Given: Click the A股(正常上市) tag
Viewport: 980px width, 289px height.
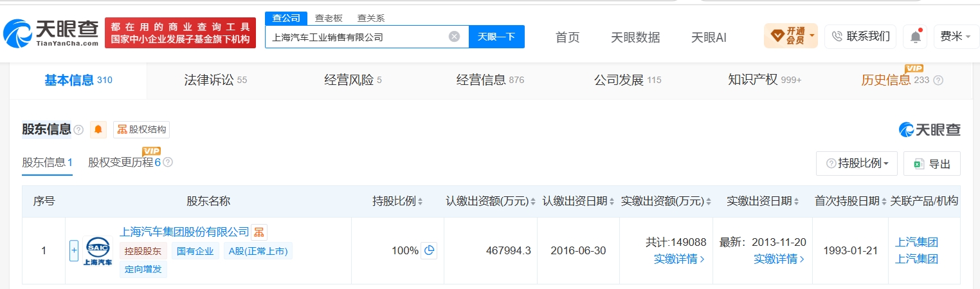Looking at the screenshot, I should 258,251.
